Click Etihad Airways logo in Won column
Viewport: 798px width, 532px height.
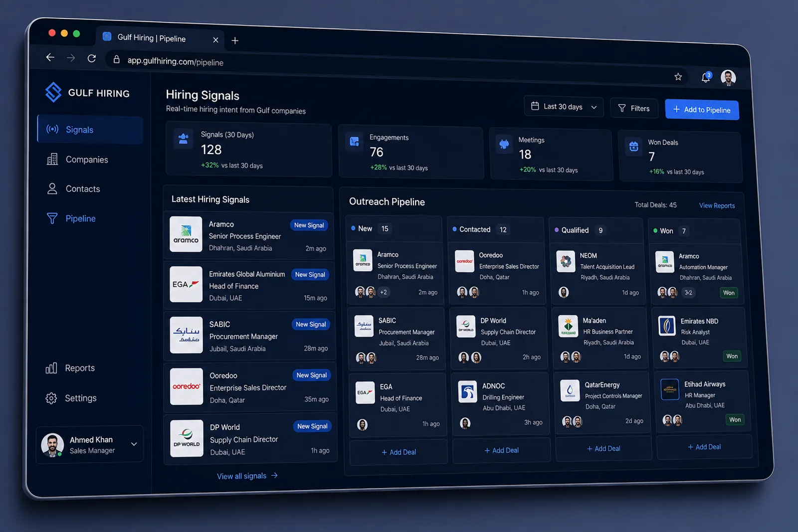670,389
